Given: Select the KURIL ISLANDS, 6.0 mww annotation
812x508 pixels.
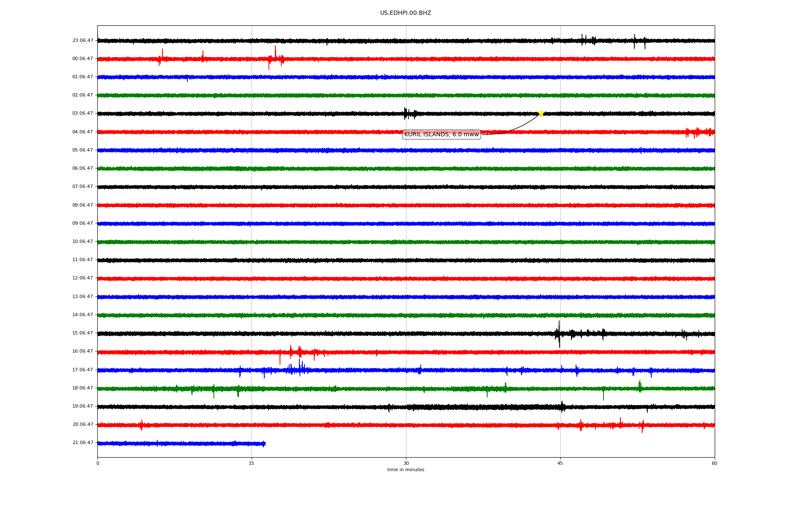Looking at the screenshot, I should click(442, 135).
